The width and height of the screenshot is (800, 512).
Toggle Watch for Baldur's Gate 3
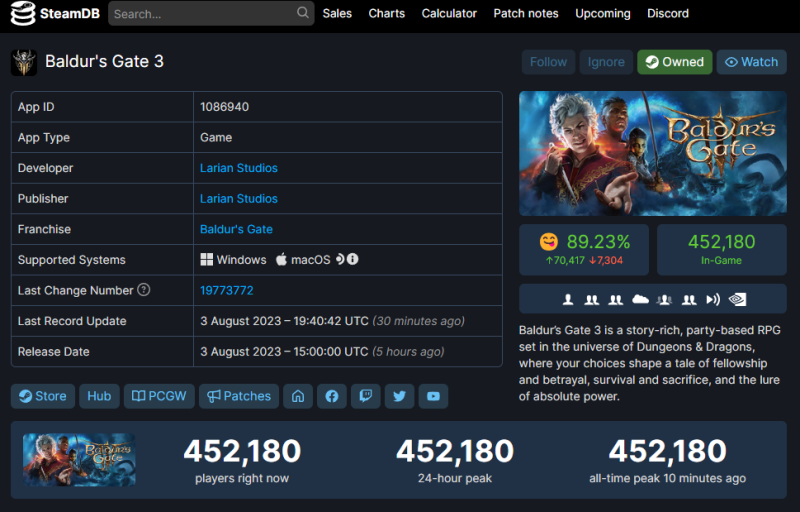[x=751, y=62]
